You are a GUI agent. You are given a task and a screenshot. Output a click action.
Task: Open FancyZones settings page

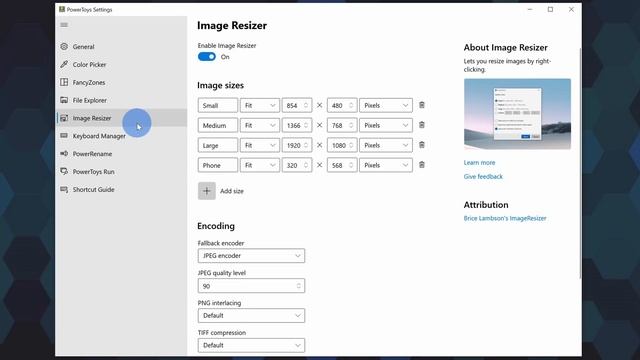121,82
